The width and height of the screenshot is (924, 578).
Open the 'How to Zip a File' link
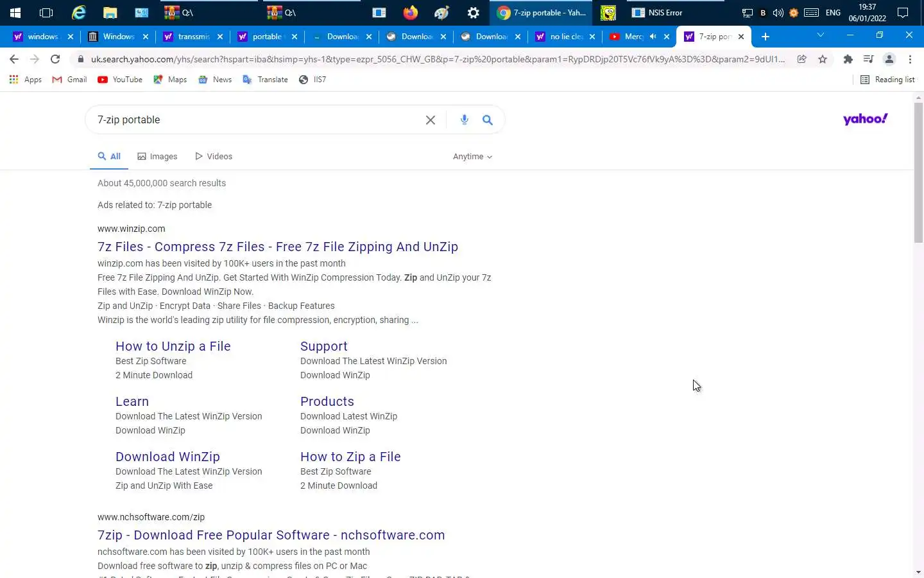pyautogui.click(x=350, y=457)
